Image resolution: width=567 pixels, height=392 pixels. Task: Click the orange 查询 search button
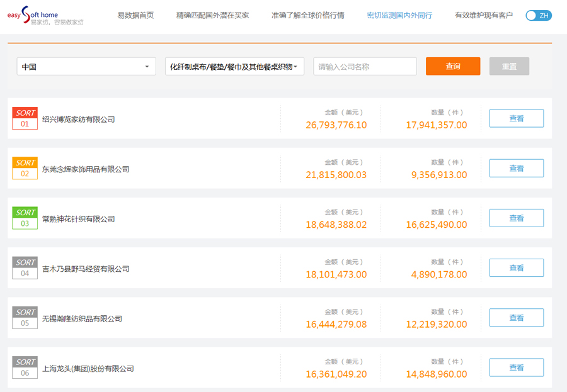coord(453,67)
